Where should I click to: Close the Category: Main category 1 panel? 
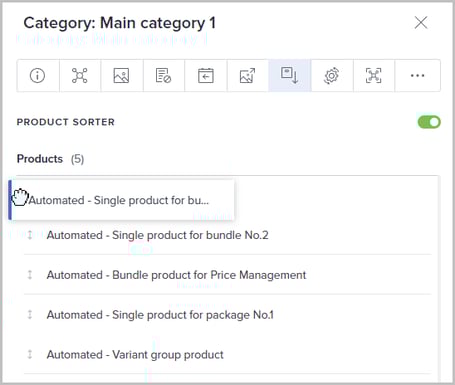(x=421, y=23)
